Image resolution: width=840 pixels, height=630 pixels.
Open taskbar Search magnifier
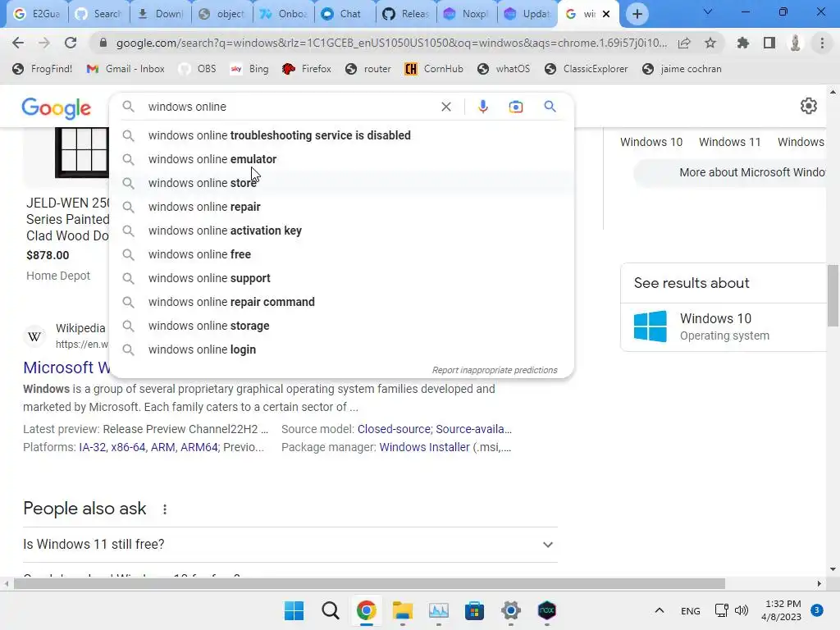pyautogui.click(x=330, y=610)
